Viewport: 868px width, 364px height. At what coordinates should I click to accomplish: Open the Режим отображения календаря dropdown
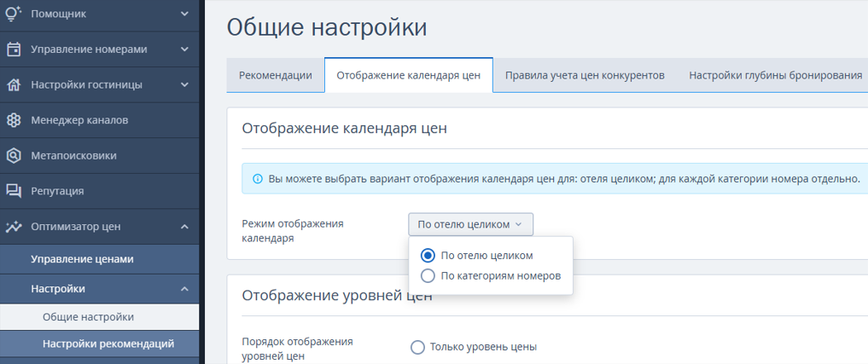tap(471, 224)
